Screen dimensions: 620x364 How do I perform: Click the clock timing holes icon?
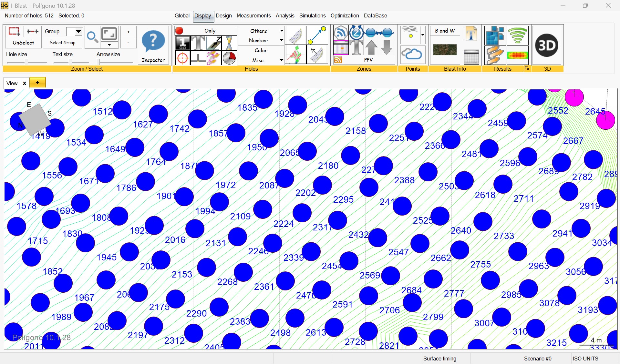pyautogui.click(x=229, y=58)
